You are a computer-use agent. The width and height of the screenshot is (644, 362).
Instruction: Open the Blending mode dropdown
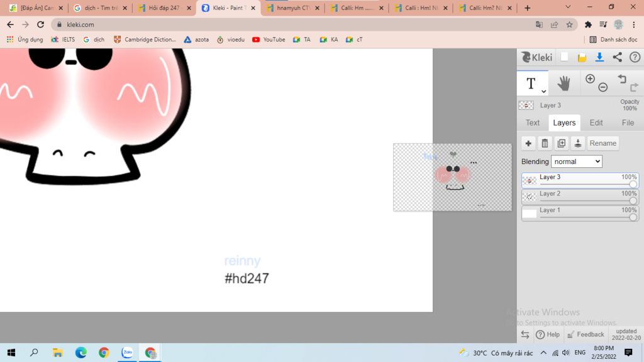pyautogui.click(x=576, y=162)
